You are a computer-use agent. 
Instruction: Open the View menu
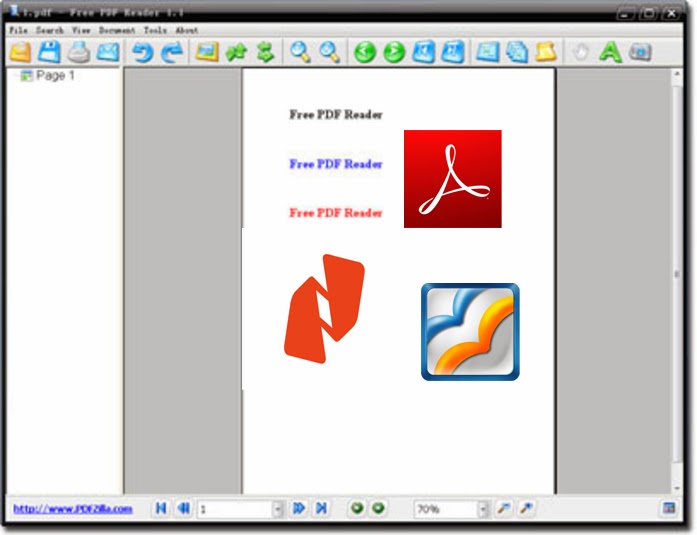[x=81, y=30]
